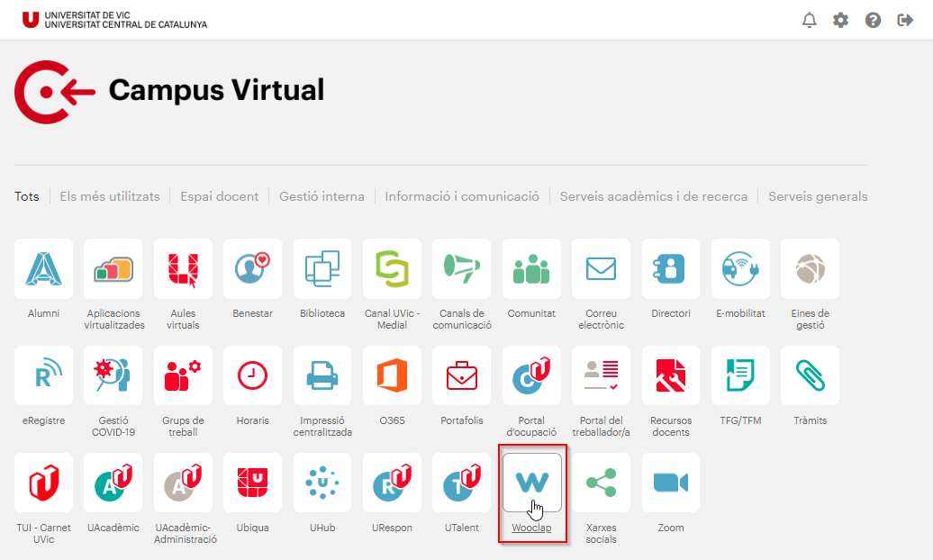
Task: Open the URespon icon
Action: coord(392,483)
